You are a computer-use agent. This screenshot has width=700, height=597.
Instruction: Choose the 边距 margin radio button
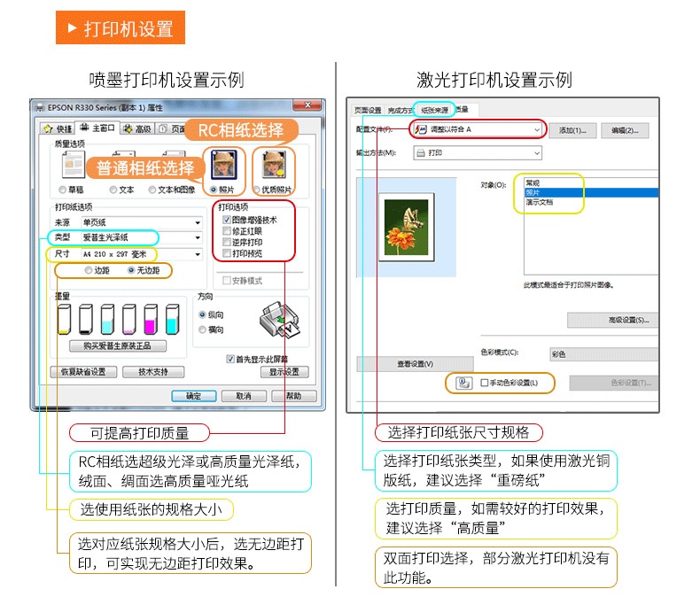[x=89, y=270]
